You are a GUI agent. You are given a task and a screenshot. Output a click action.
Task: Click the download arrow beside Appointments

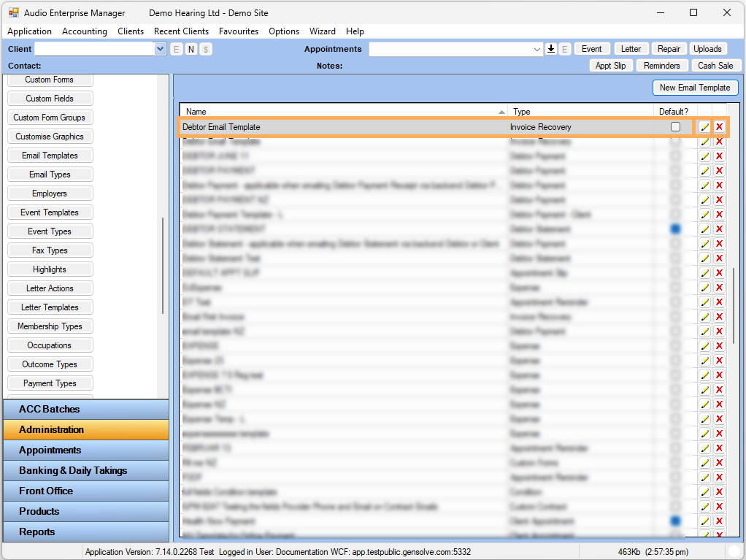(551, 49)
